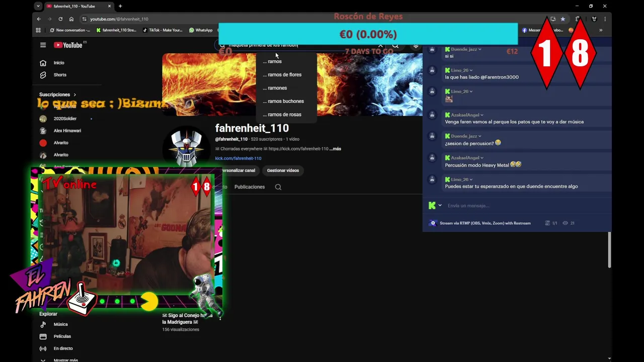Viewport: 644px width, 362px height.
Task: Open Inicio in YouTube sidebar
Action: pyautogui.click(x=59, y=63)
